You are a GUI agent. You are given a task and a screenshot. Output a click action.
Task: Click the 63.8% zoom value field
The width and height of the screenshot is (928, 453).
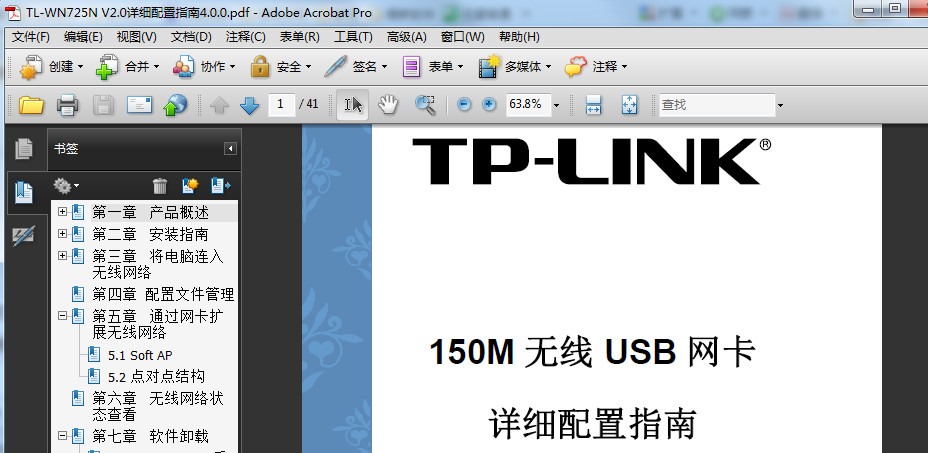pos(528,104)
